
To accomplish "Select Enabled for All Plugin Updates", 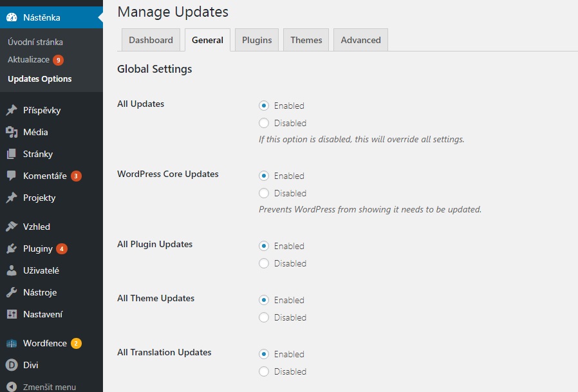I will [x=264, y=246].
